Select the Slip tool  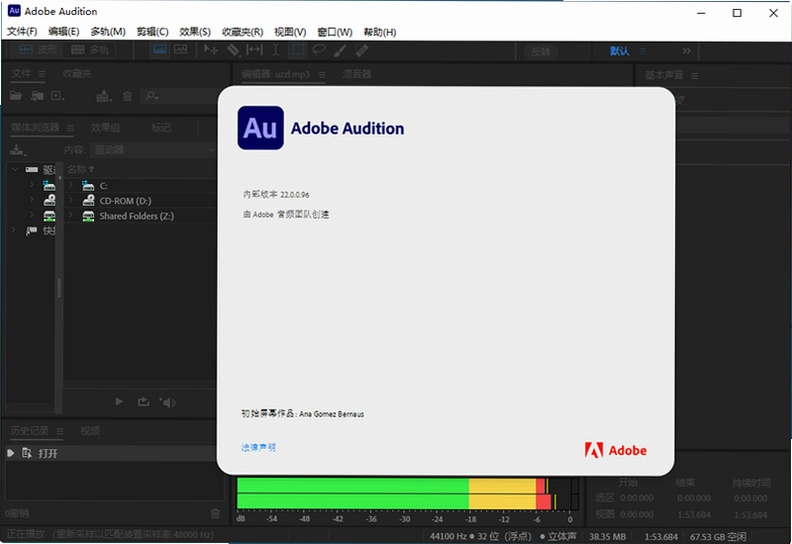coord(254,50)
